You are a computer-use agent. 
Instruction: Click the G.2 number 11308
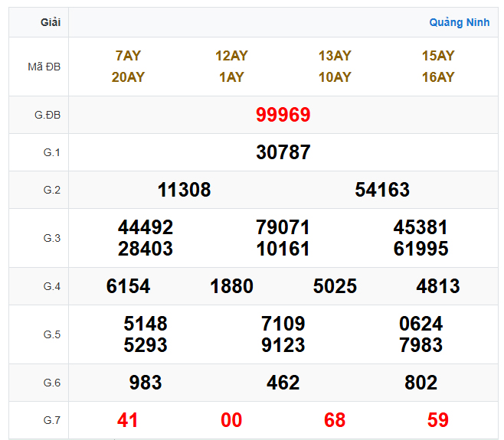pyautogui.click(x=184, y=190)
